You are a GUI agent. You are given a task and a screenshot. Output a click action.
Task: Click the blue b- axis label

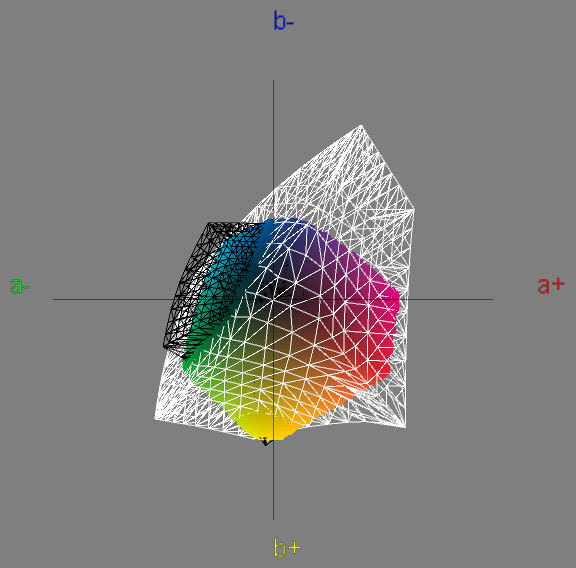(284, 21)
